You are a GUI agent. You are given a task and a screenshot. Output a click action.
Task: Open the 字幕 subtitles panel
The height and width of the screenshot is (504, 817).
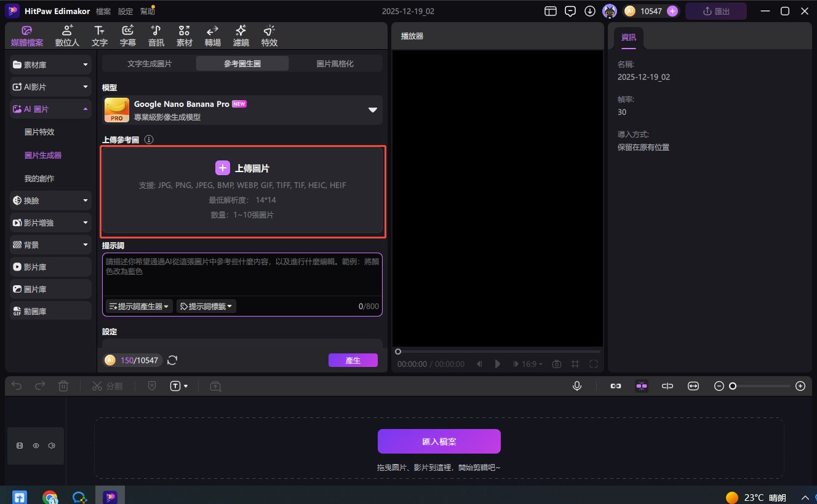pyautogui.click(x=127, y=34)
